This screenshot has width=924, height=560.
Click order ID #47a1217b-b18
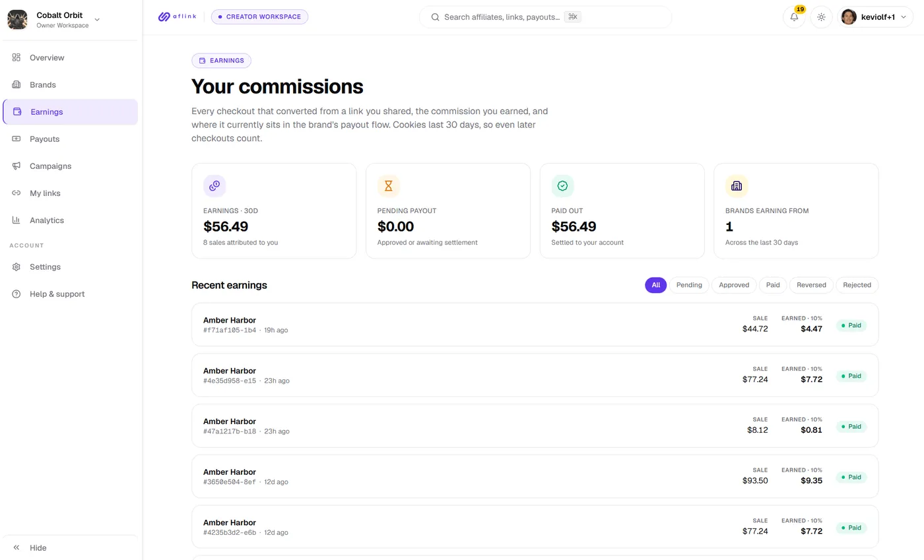tap(230, 431)
